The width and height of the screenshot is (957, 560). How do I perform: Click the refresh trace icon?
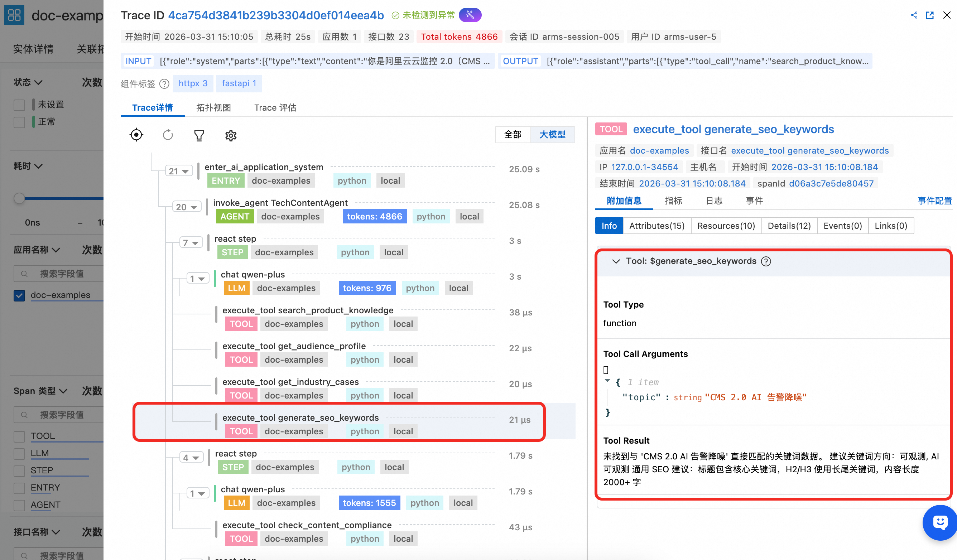[x=168, y=135]
